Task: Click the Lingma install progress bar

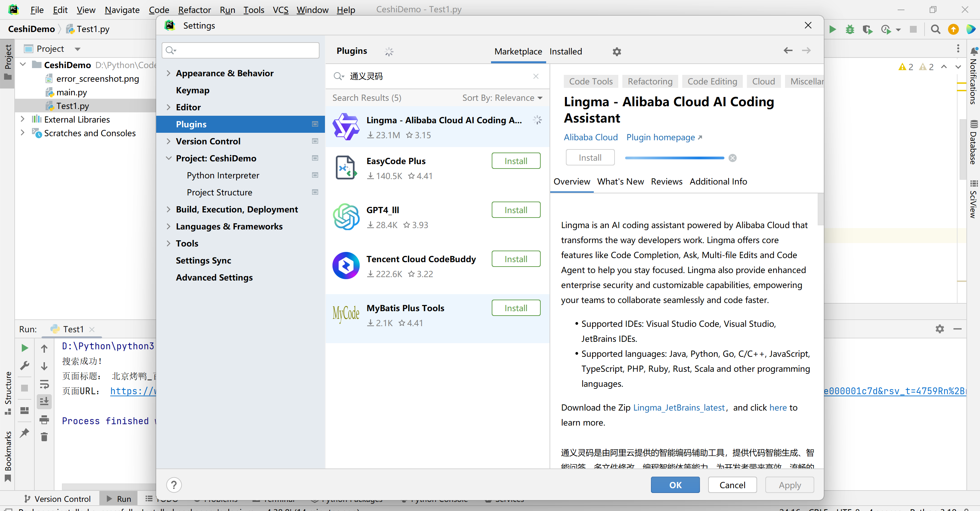Action: [674, 158]
